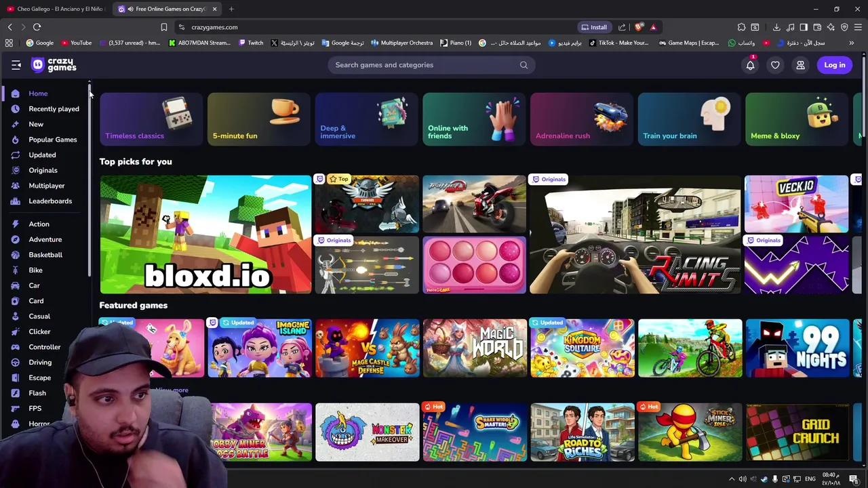
Task: Open the browser downloads icon
Action: tap(776, 27)
